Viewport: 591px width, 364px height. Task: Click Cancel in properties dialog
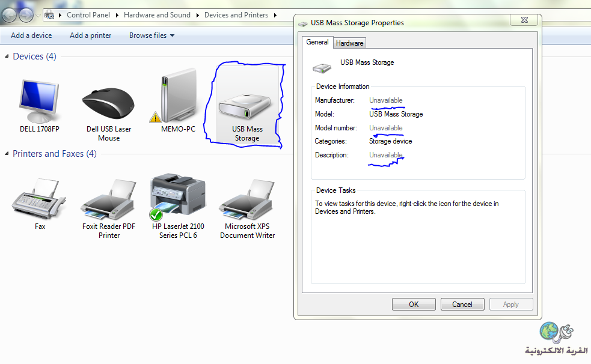[x=462, y=304]
